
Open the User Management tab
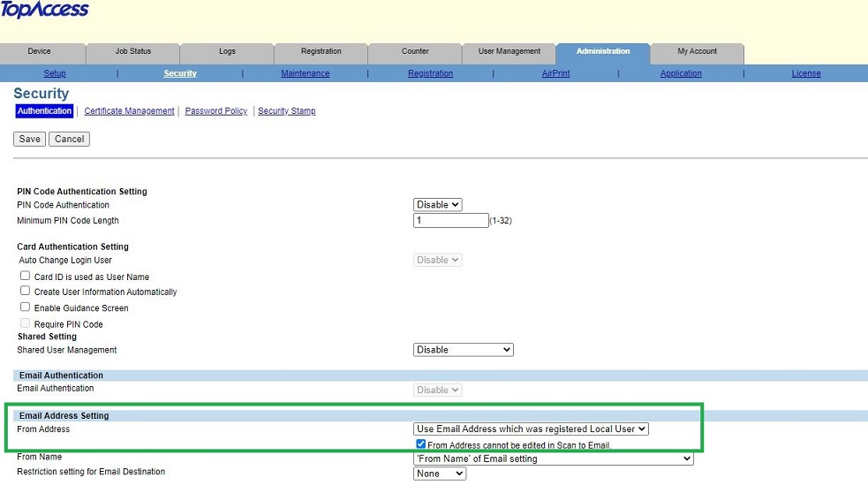(x=509, y=52)
